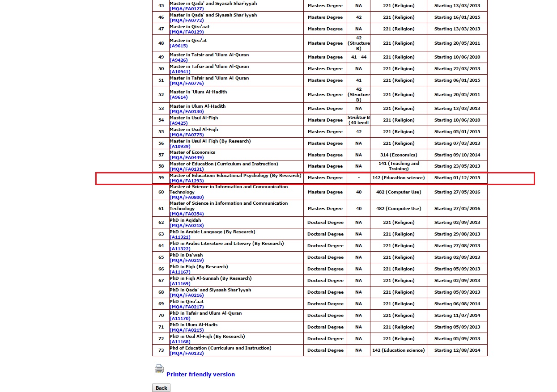Open the MQA/FA0131 programme code link
The image size is (557, 392).
click(x=187, y=169)
